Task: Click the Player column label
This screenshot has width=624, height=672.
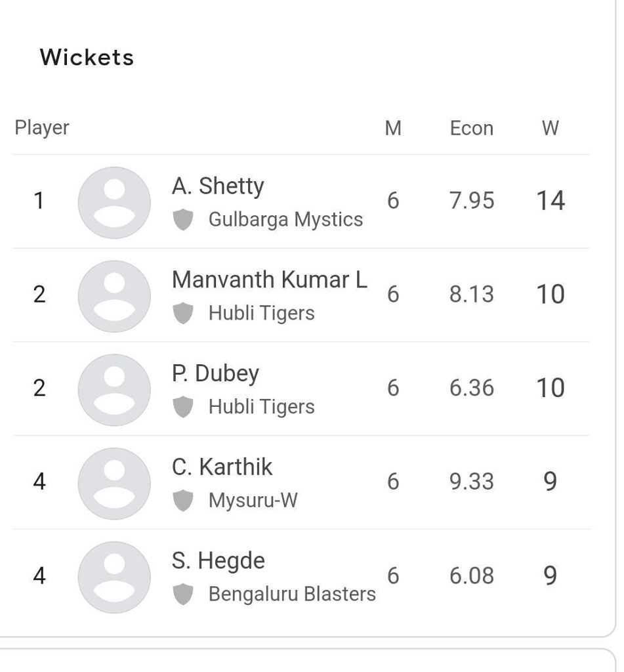Action: [42, 128]
